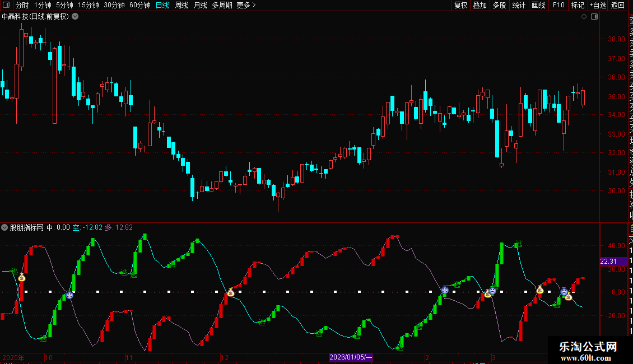Screen dimensions: 633x364
Task: Click the diamond icon in chart header
Action: click(584, 17)
